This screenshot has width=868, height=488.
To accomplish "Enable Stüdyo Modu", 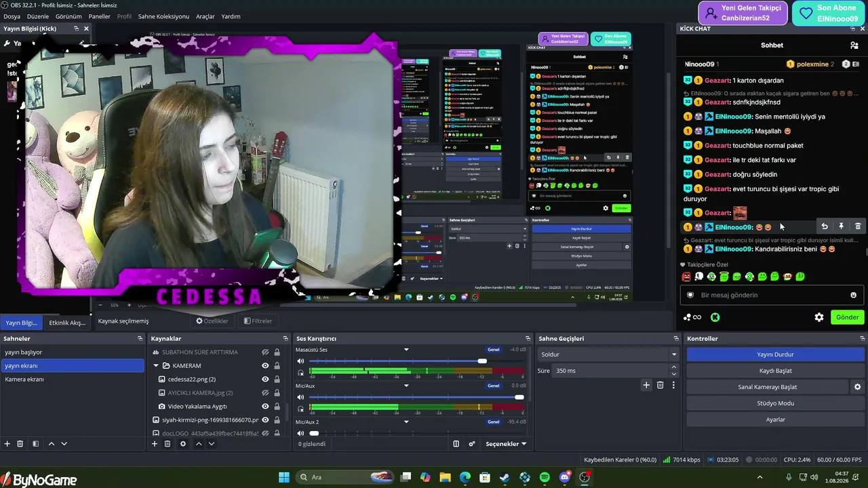I will (775, 403).
